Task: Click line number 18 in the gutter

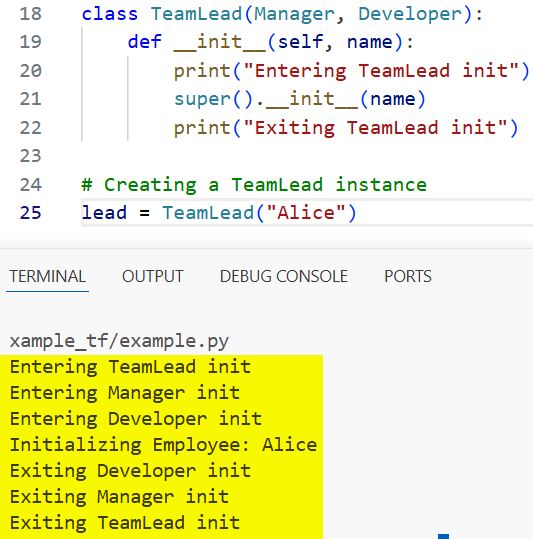Action: [31, 14]
